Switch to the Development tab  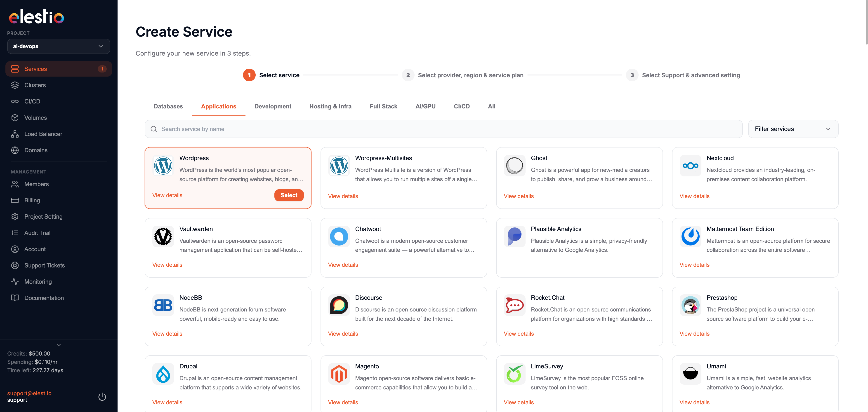[273, 106]
